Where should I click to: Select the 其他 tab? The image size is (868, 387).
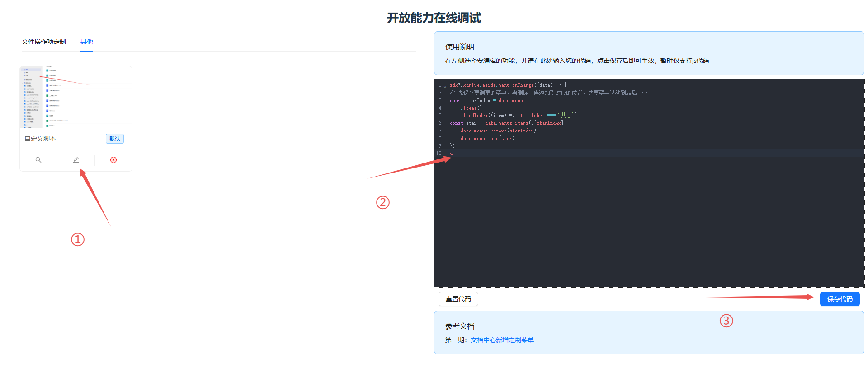(87, 42)
